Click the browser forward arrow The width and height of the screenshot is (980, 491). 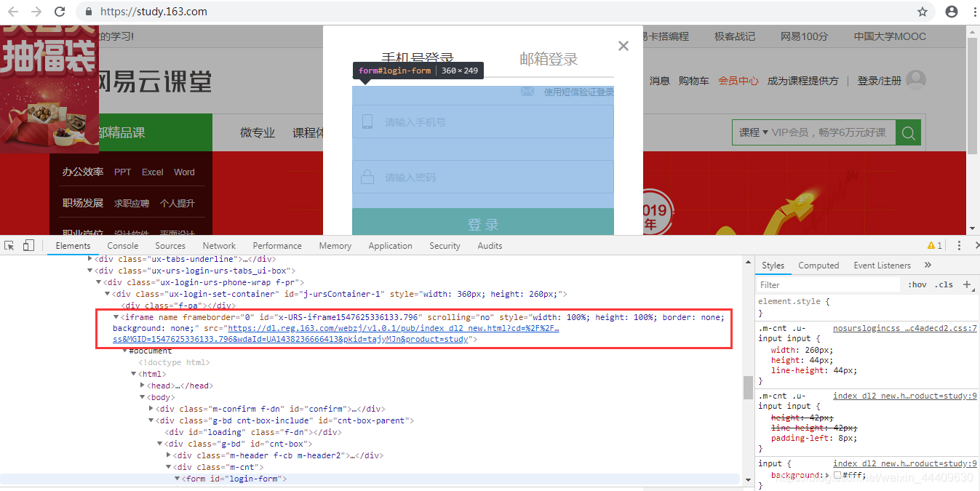point(36,12)
